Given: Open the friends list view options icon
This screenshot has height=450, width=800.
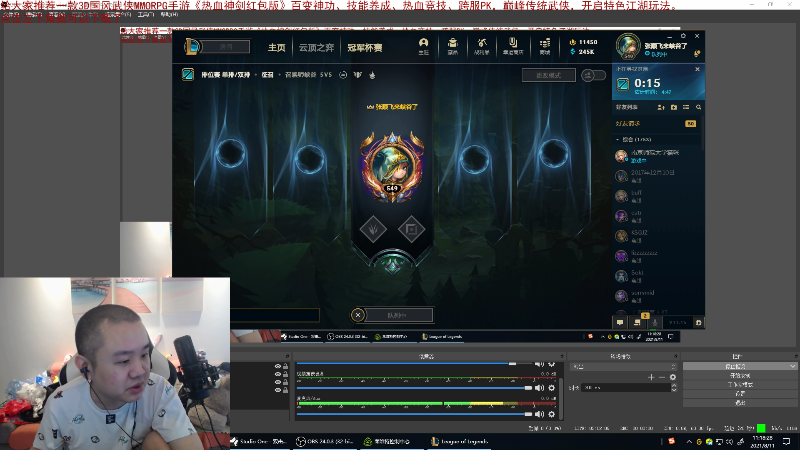Looking at the screenshot, I should (686, 107).
